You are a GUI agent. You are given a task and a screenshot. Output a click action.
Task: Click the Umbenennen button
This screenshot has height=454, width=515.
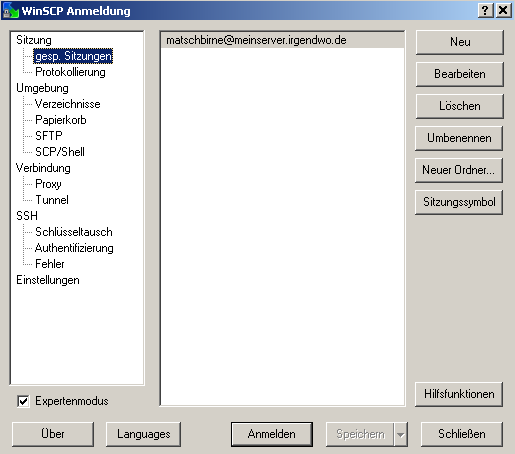[459, 138]
